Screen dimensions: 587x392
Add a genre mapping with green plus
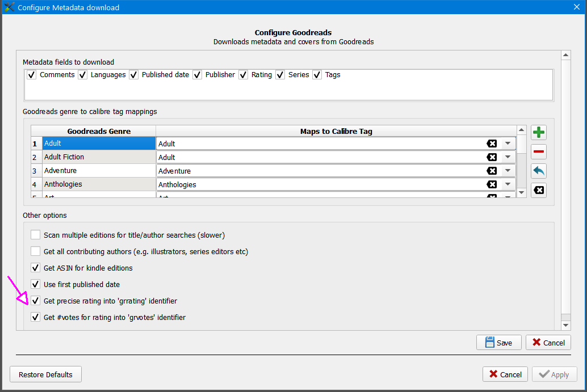(x=538, y=132)
